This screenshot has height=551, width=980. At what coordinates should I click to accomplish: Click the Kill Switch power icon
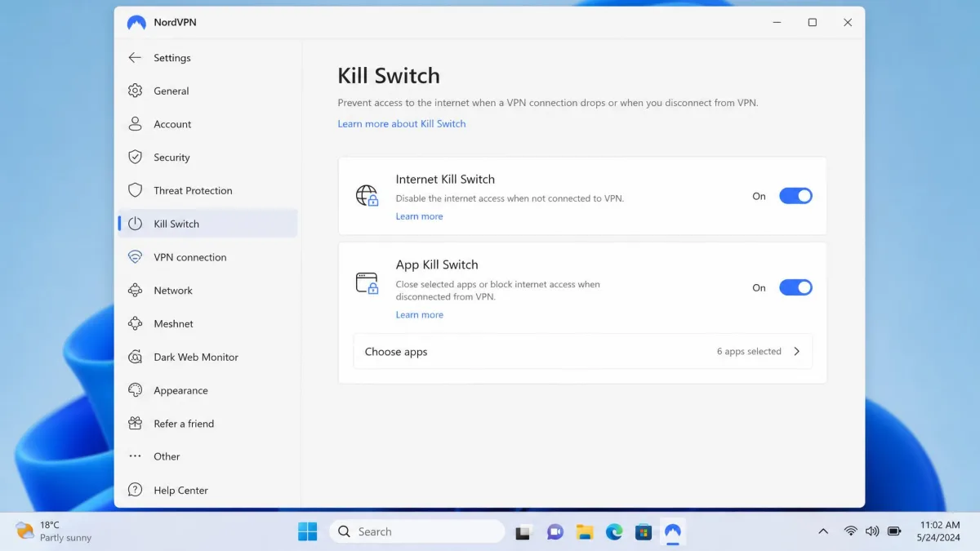(136, 224)
